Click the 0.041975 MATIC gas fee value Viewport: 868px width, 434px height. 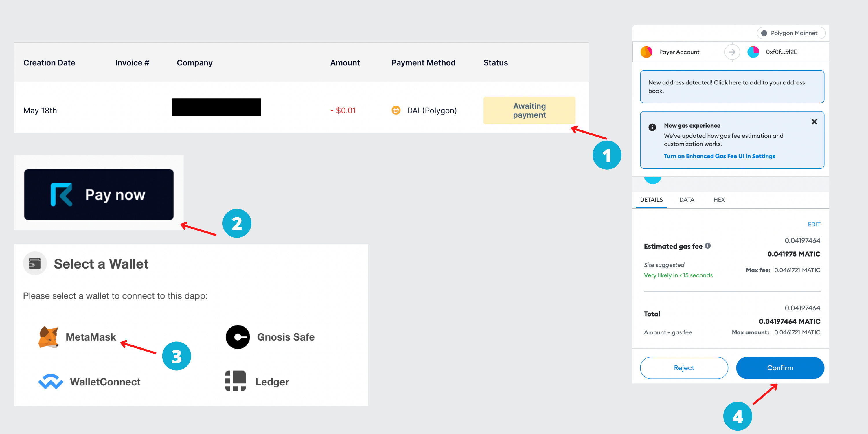coord(794,254)
